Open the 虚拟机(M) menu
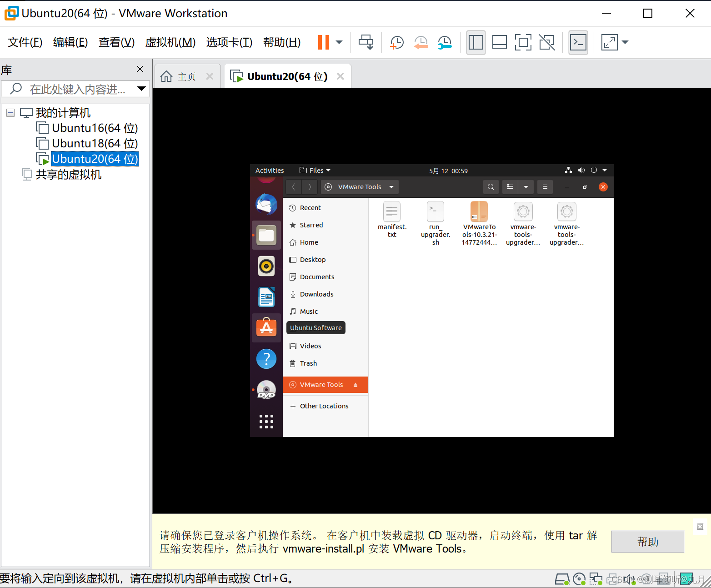This screenshot has height=588, width=711. tap(170, 42)
